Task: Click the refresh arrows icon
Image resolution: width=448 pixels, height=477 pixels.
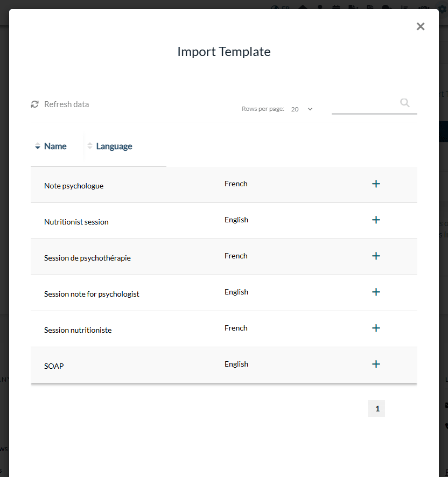Action: (34, 104)
